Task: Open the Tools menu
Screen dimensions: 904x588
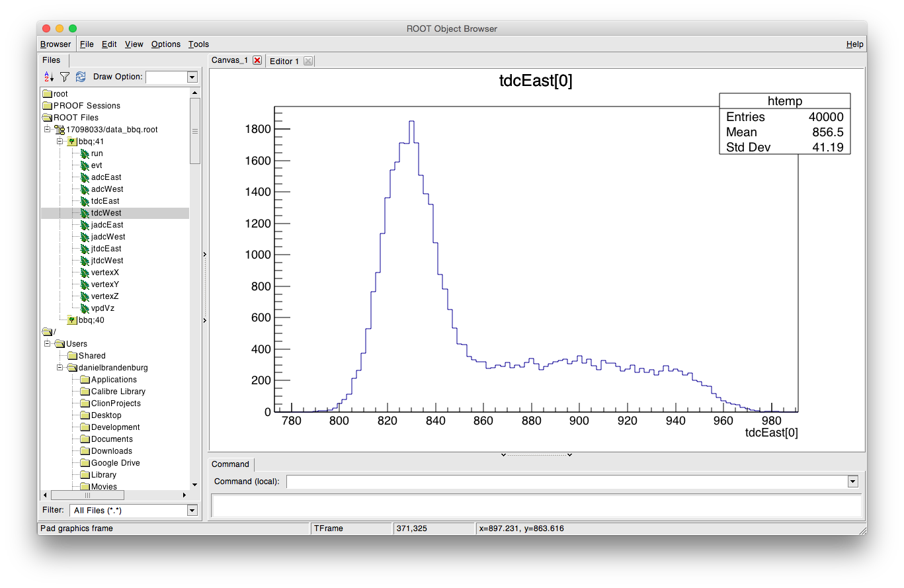Action: 198,44
